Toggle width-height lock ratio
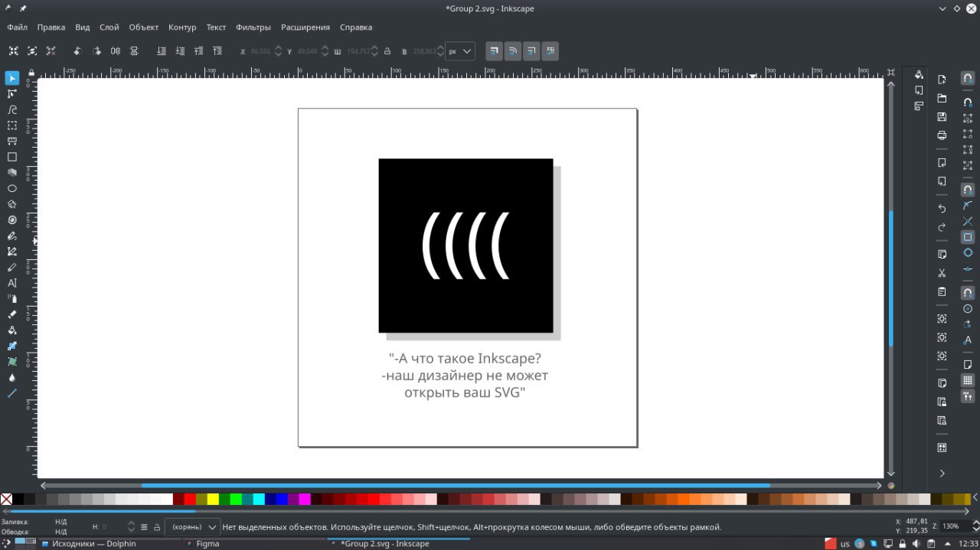Viewport: 980px width, 550px height. (387, 51)
